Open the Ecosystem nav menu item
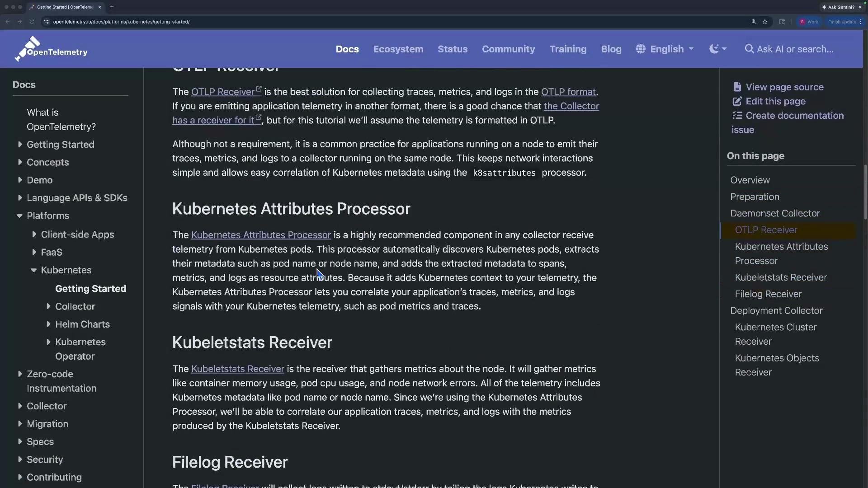The height and width of the screenshot is (488, 868). tap(398, 49)
